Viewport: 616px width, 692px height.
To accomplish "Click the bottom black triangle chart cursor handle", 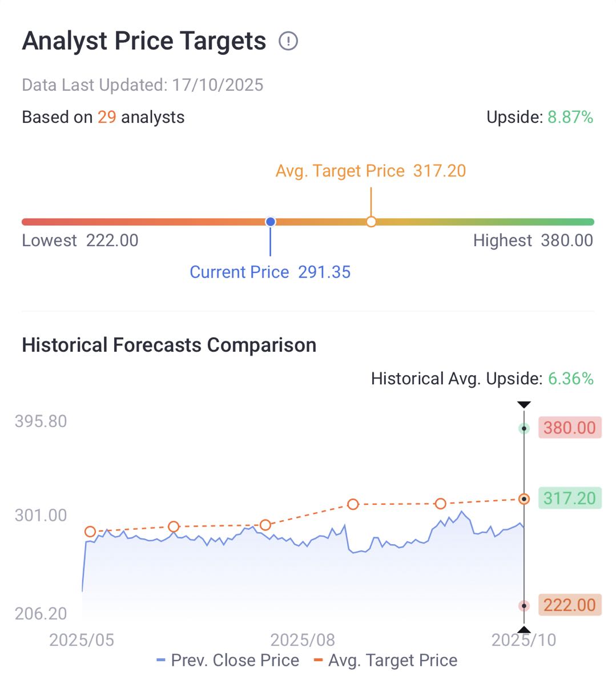I will pos(524,630).
